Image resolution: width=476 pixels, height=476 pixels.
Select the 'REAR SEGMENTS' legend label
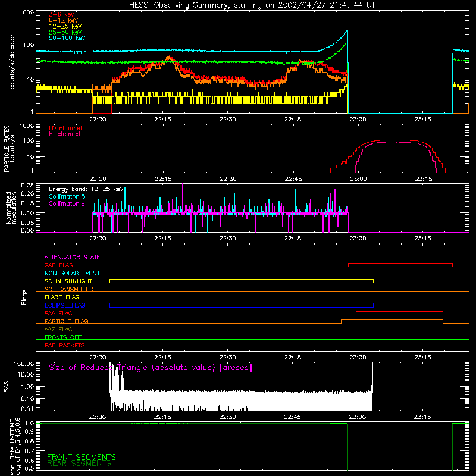click(79, 464)
